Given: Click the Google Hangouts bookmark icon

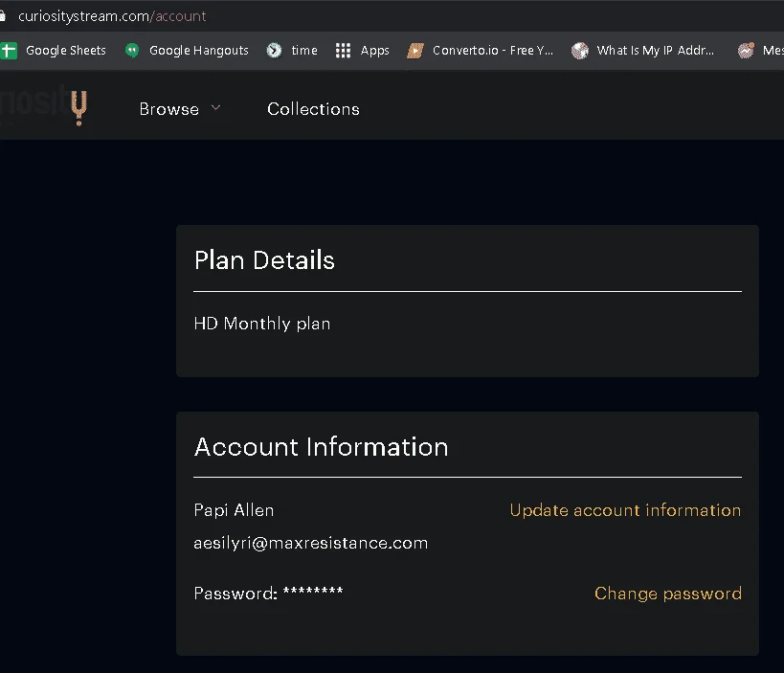Looking at the screenshot, I should (132, 51).
